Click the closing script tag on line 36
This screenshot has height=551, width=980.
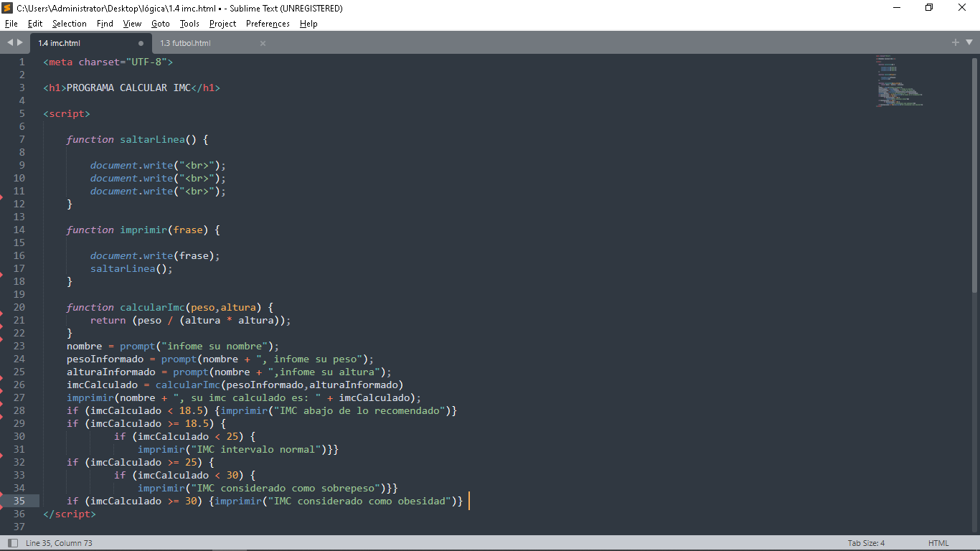point(70,514)
